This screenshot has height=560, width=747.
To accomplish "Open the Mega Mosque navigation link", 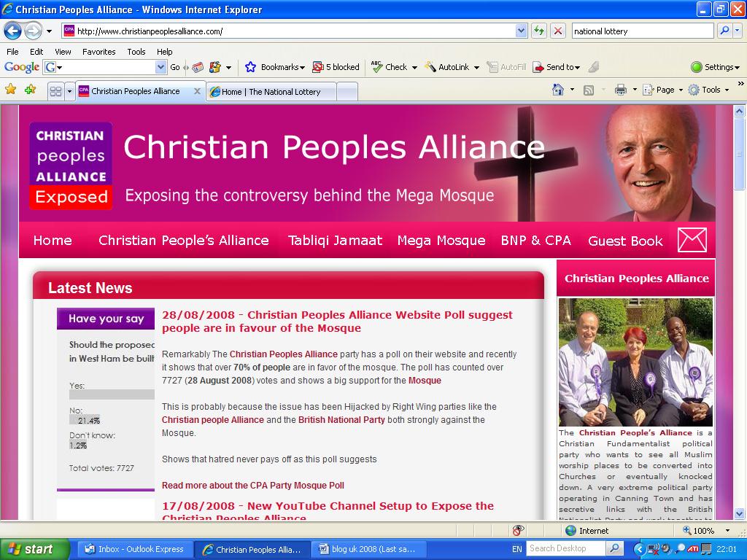I will tap(441, 241).
